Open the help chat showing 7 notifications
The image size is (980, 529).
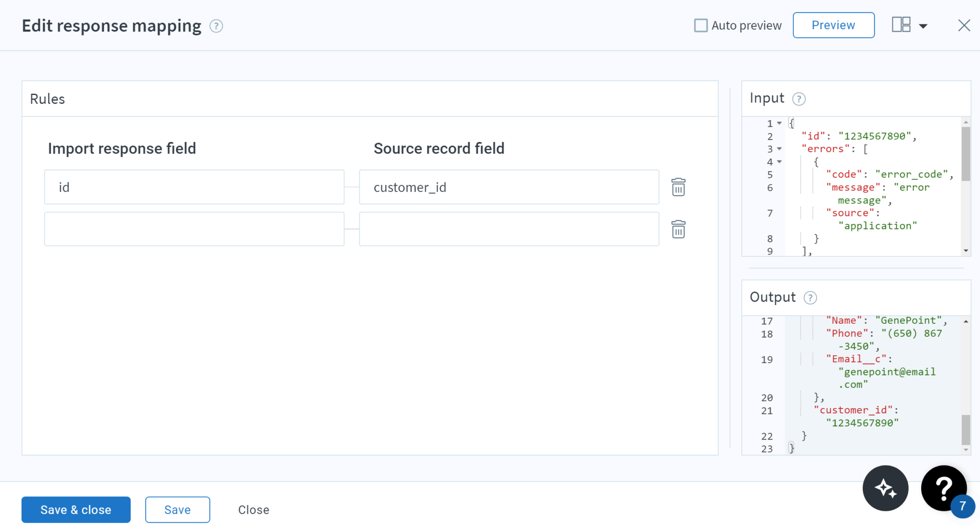click(943, 488)
